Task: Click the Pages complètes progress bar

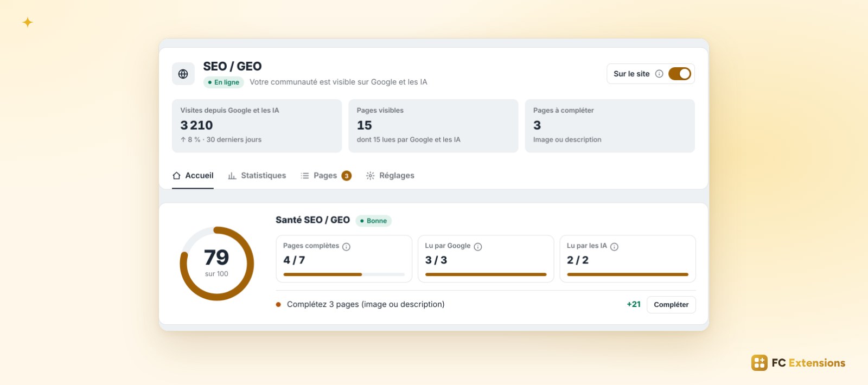Action: point(344,274)
